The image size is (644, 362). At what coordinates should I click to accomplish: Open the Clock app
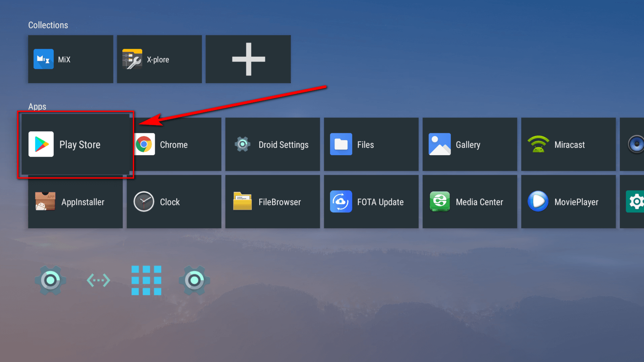(x=174, y=202)
